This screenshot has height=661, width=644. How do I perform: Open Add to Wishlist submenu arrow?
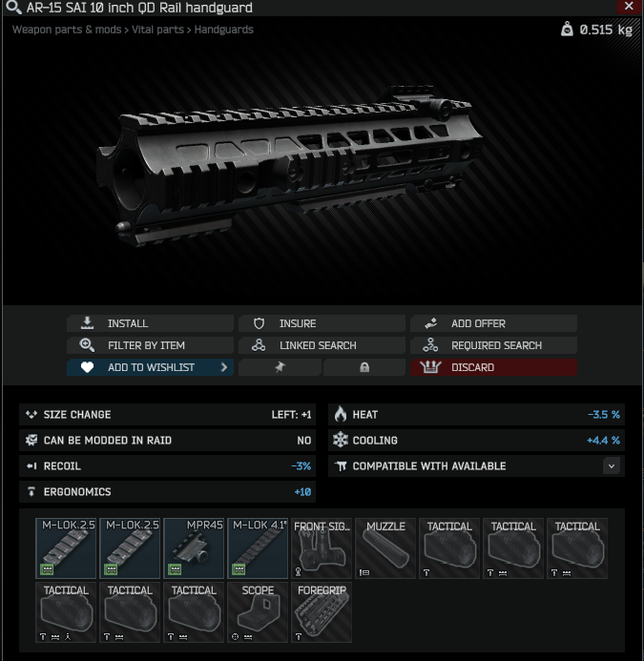click(224, 367)
